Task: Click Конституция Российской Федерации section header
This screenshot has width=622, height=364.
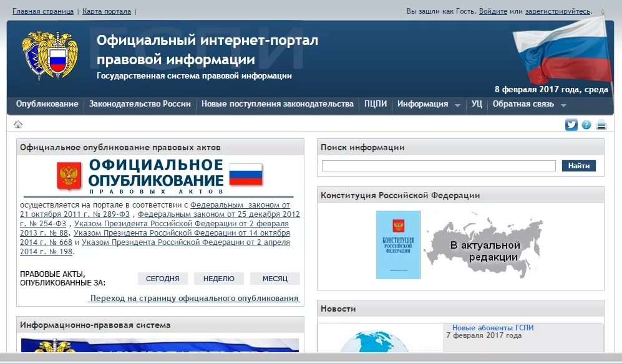Action: pyautogui.click(x=460, y=195)
